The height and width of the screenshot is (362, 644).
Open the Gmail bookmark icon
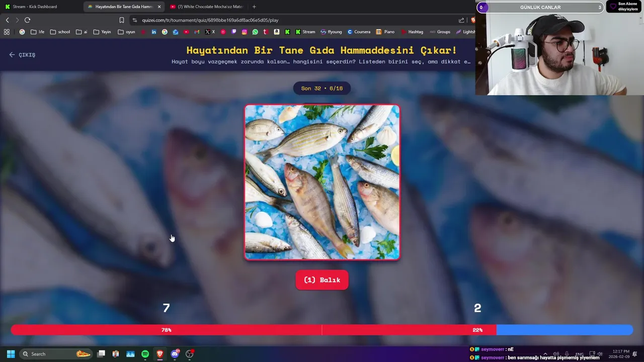click(197, 32)
